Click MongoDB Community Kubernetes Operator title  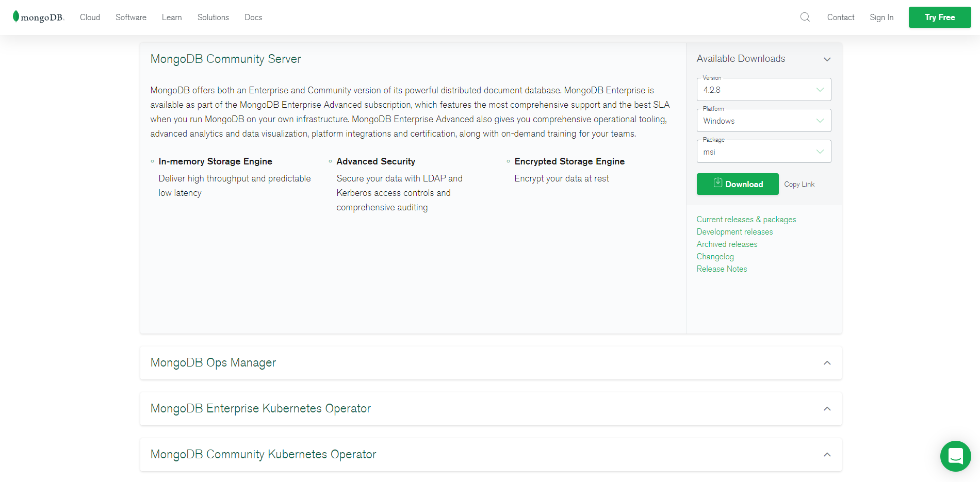coord(264,454)
